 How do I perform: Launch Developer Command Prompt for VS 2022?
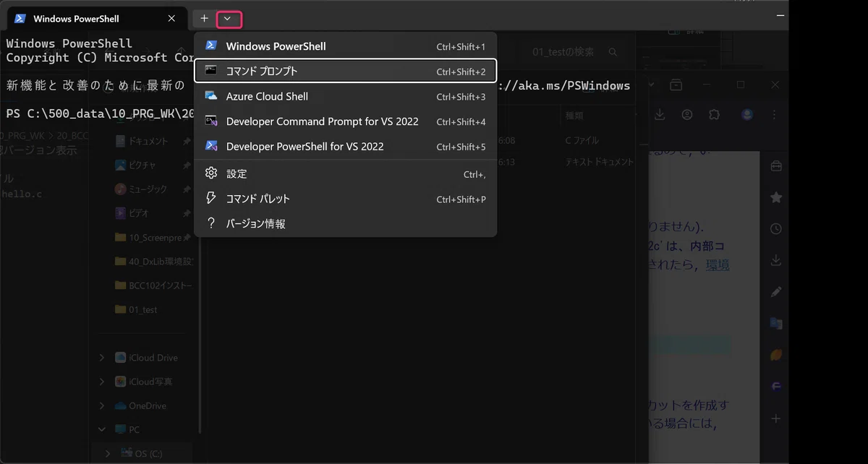[346, 121]
